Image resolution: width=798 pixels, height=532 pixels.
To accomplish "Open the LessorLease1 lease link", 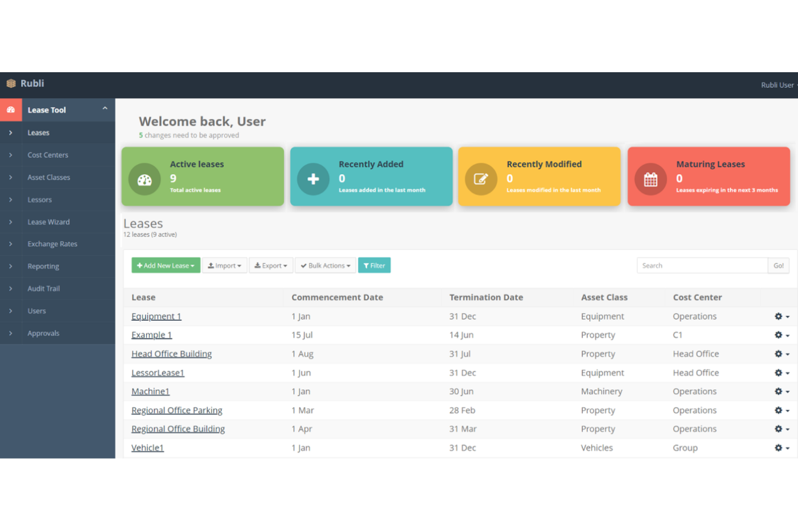I will pos(158,372).
